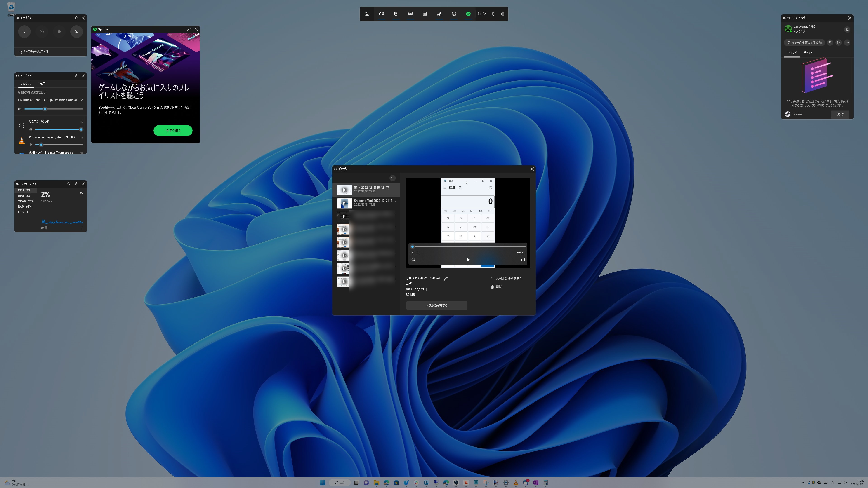Open the Audio widget from the Game Bar
This screenshot has height=488, width=868.
tap(381, 14)
